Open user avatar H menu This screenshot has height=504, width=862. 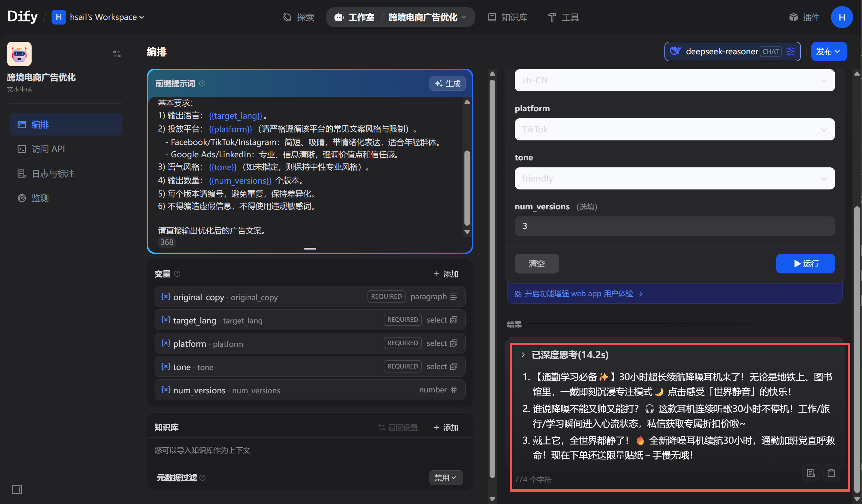click(842, 17)
